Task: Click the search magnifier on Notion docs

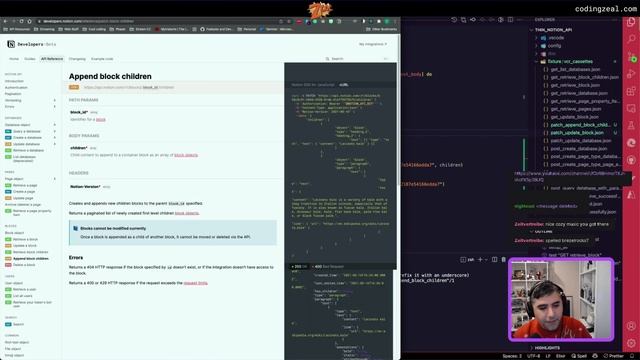Action: point(327,59)
